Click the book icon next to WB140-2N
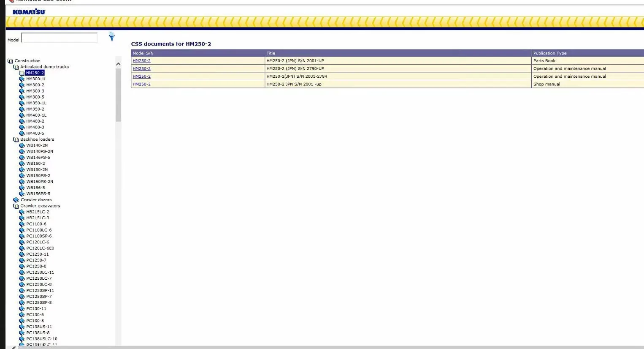 22,145
